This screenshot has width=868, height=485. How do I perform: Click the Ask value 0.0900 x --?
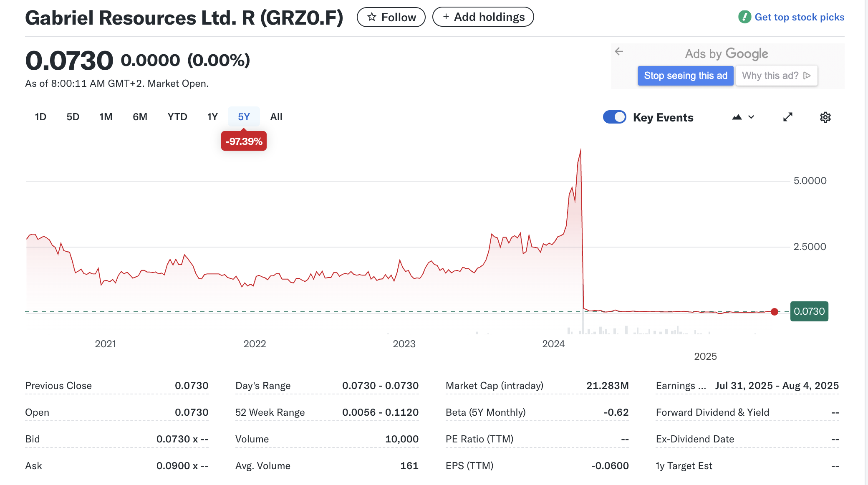click(x=182, y=466)
